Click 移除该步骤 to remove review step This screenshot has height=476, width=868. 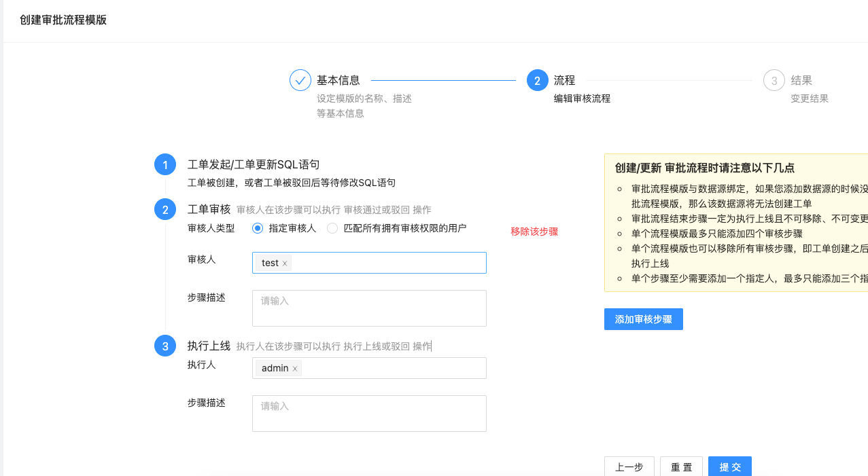pyautogui.click(x=534, y=232)
